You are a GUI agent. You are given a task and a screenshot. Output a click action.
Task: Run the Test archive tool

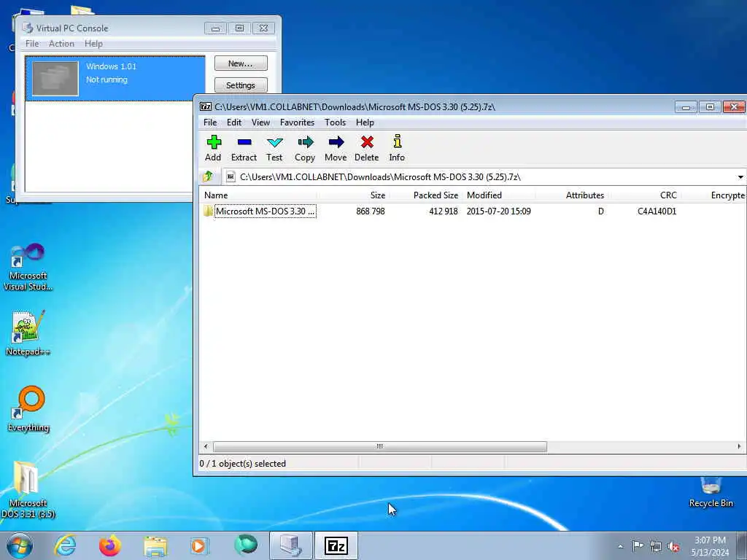coord(274,148)
